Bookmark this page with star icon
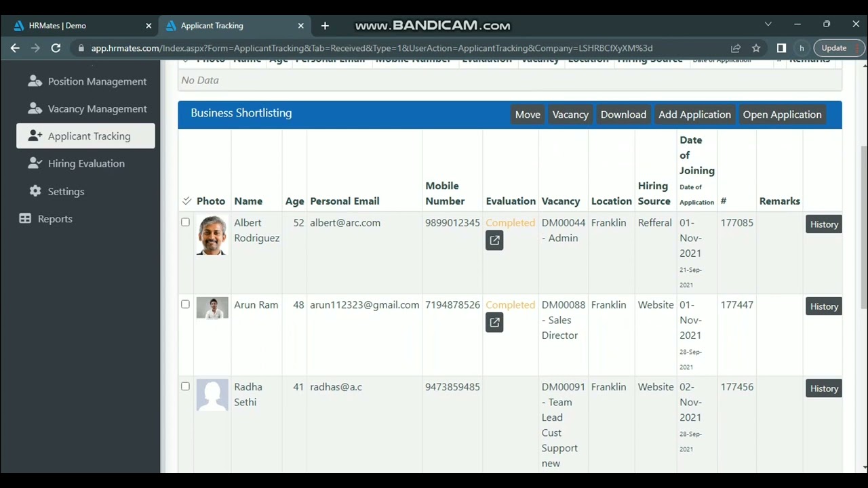Screen dimensions: 868x488 pos(756,48)
